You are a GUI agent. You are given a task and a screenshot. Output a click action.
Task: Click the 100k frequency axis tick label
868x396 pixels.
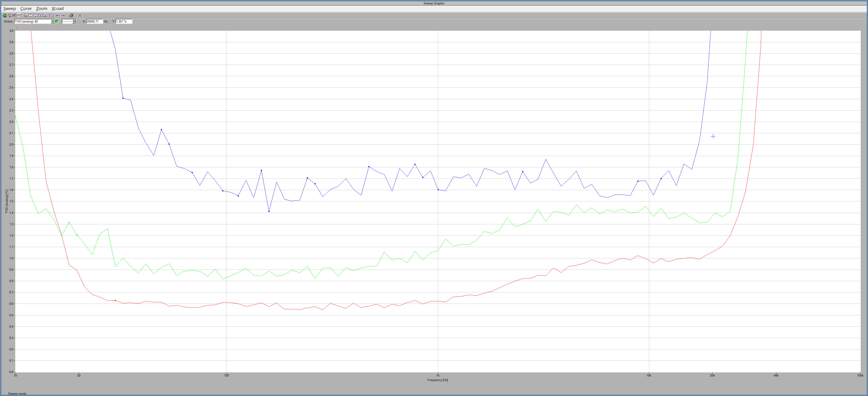(860, 375)
